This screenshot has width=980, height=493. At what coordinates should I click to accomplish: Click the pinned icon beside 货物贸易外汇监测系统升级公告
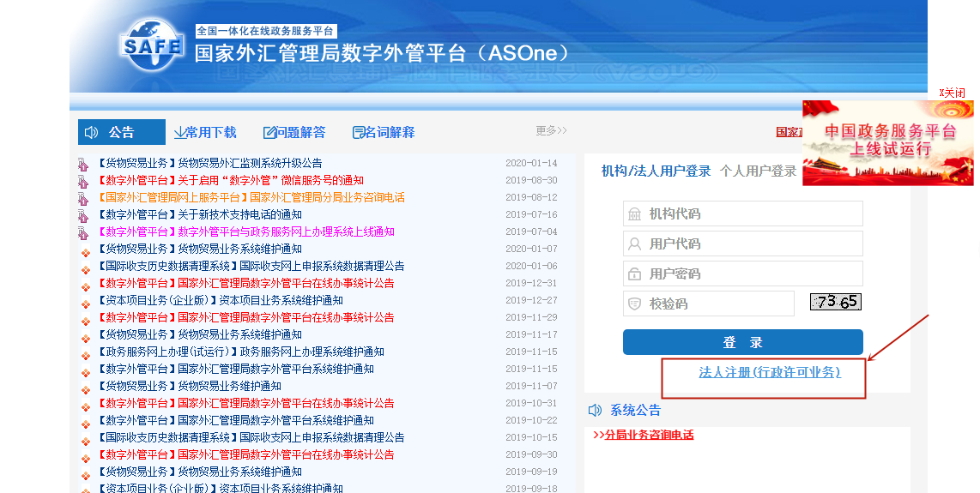[x=83, y=165]
